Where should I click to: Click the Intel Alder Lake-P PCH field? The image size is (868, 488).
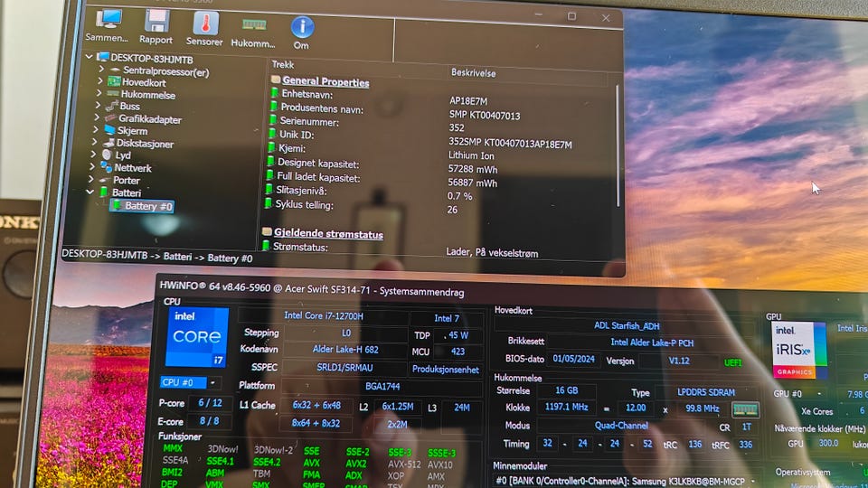[652, 343]
